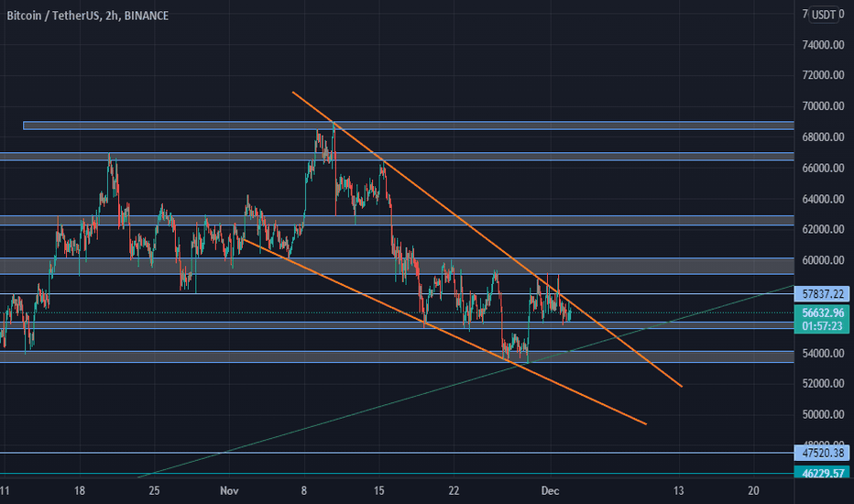
Task: Click the 8 date axis label
Action: 304,491
